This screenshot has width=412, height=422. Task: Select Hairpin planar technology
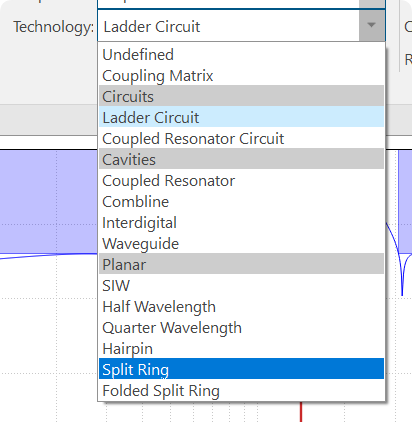(x=241, y=348)
